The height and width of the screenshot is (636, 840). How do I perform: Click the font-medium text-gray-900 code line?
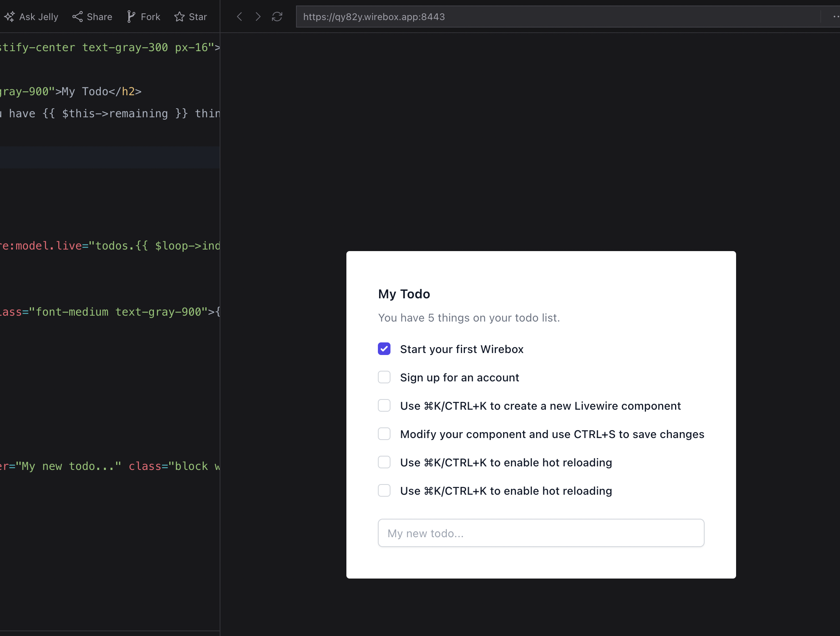coord(110,312)
